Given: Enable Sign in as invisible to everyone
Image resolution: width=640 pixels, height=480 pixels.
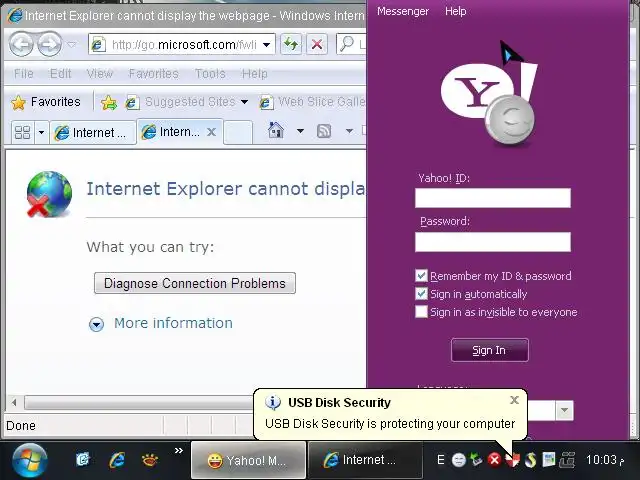Looking at the screenshot, I should tap(421, 312).
